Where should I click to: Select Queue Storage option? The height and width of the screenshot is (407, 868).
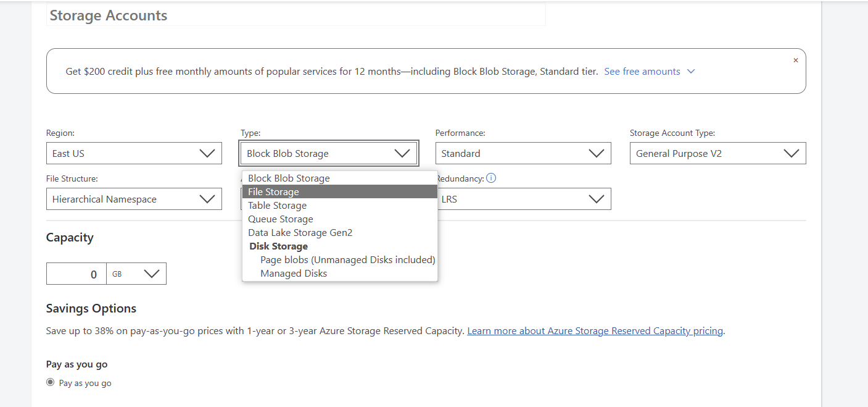(340, 219)
